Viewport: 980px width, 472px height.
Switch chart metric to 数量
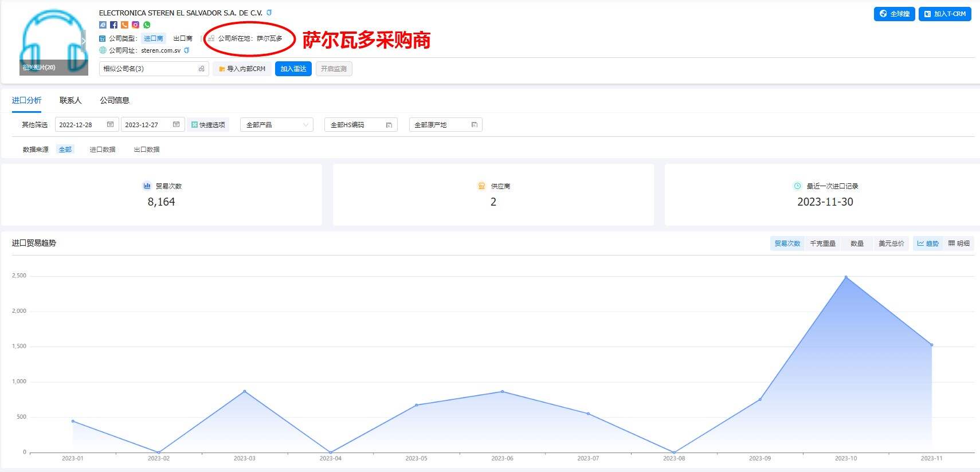pyautogui.click(x=857, y=243)
